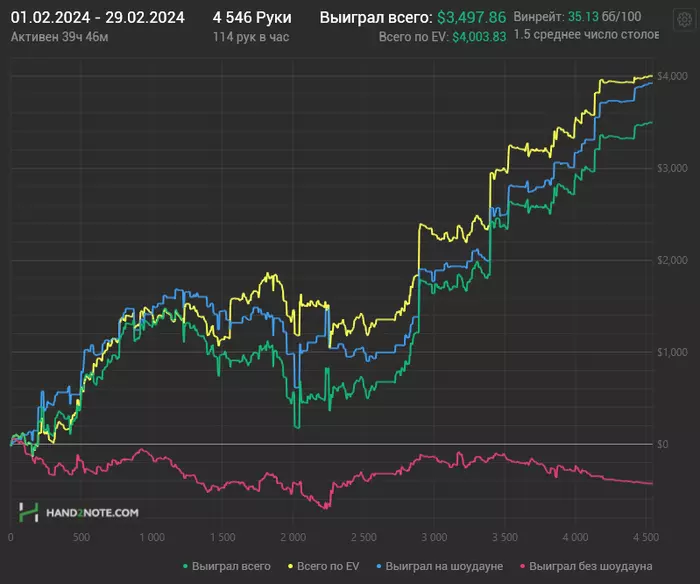Toggle the blue "Выиграл на шоудауне" legend dot

click(379, 567)
